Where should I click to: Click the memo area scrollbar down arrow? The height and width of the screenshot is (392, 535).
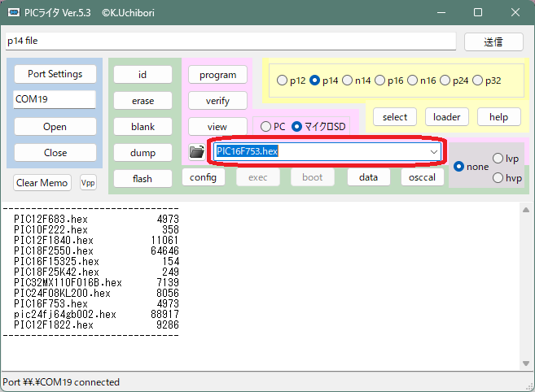[526, 363]
